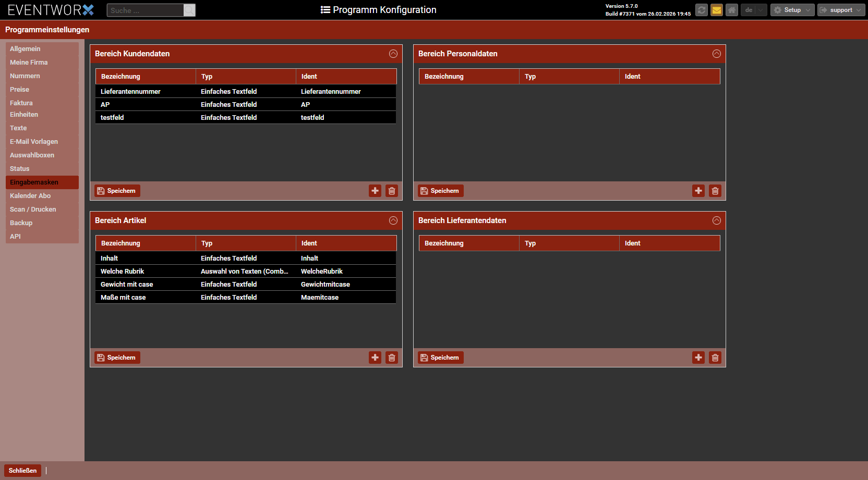Screen dimensions: 868x480
Task: Expand the support user dropdown
Action: point(841,10)
